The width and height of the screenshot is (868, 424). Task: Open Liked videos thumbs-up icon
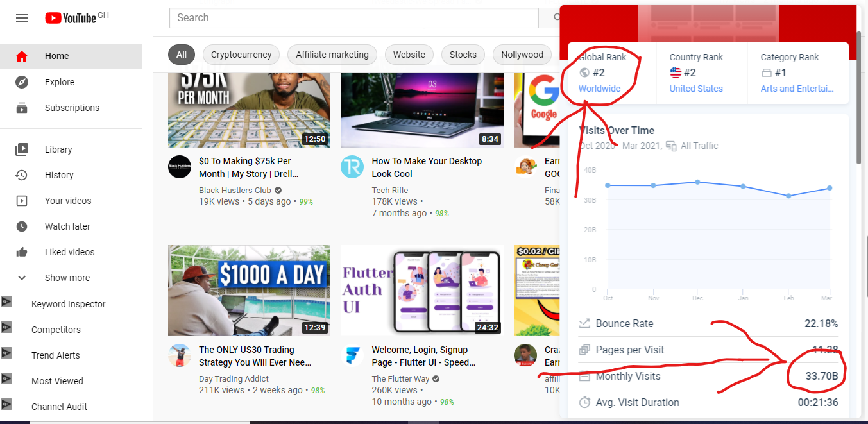[22, 252]
